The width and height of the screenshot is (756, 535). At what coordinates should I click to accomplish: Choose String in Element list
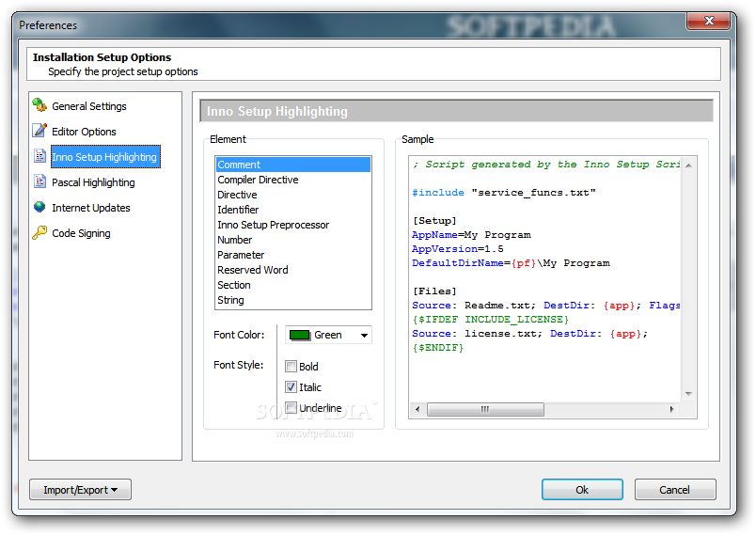coord(293,300)
